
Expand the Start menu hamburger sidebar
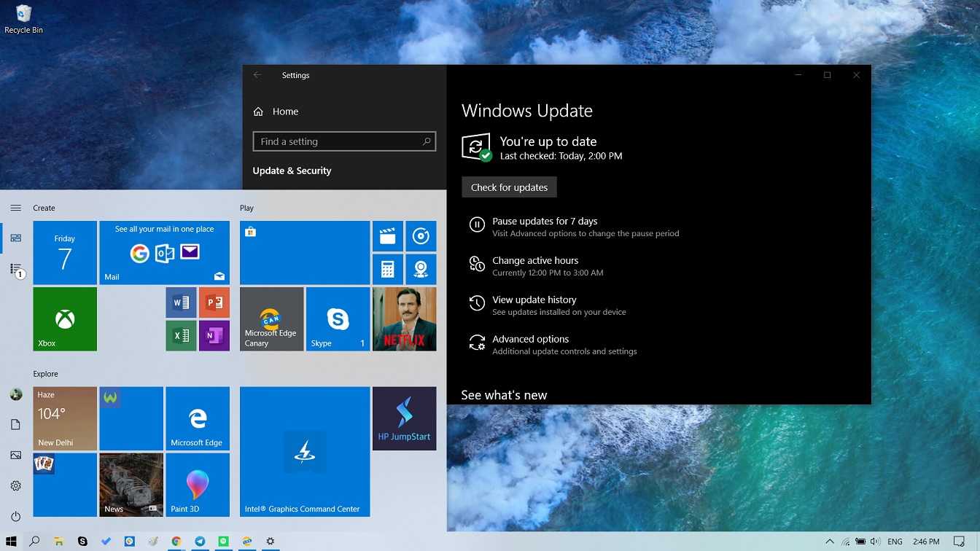pyautogui.click(x=15, y=207)
